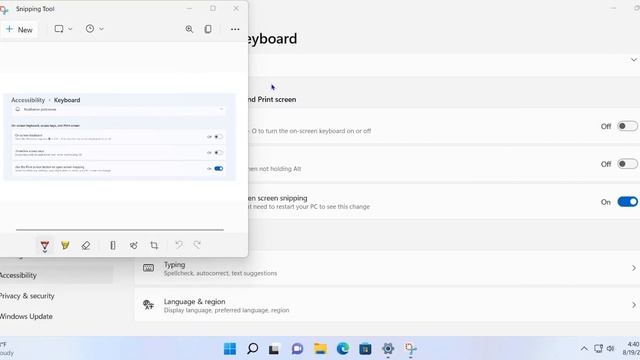Select the image crop tool
The image size is (640, 360).
pyautogui.click(x=154, y=245)
